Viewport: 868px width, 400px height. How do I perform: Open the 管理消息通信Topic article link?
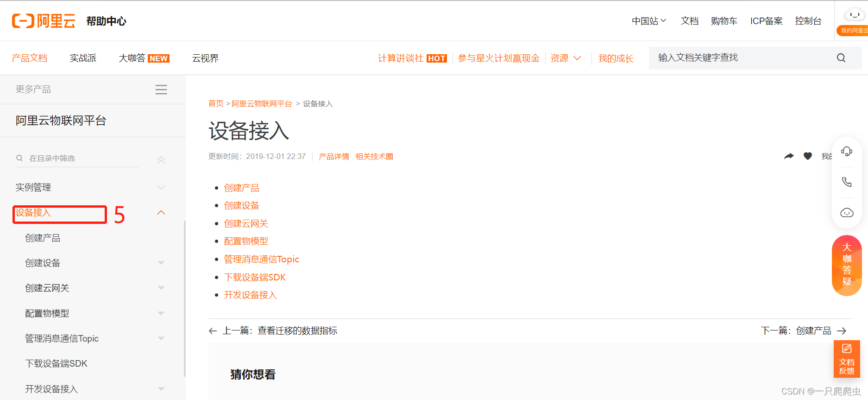click(x=261, y=259)
